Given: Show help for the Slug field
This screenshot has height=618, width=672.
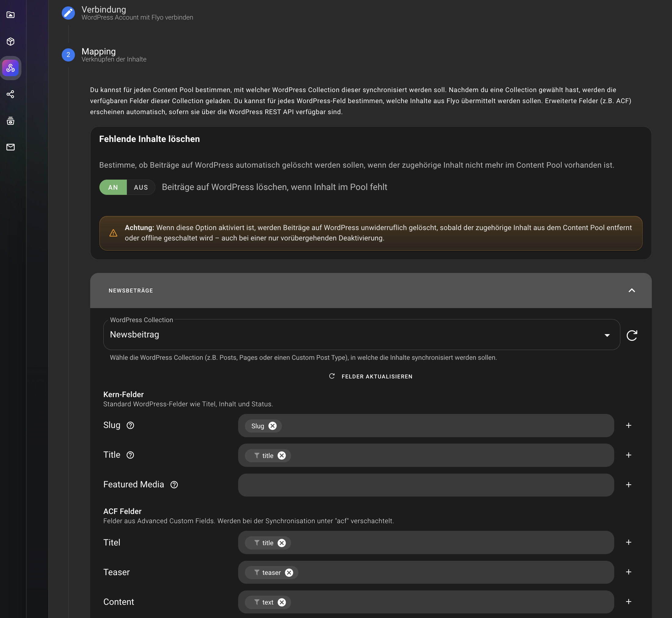Looking at the screenshot, I should pyautogui.click(x=130, y=425).
